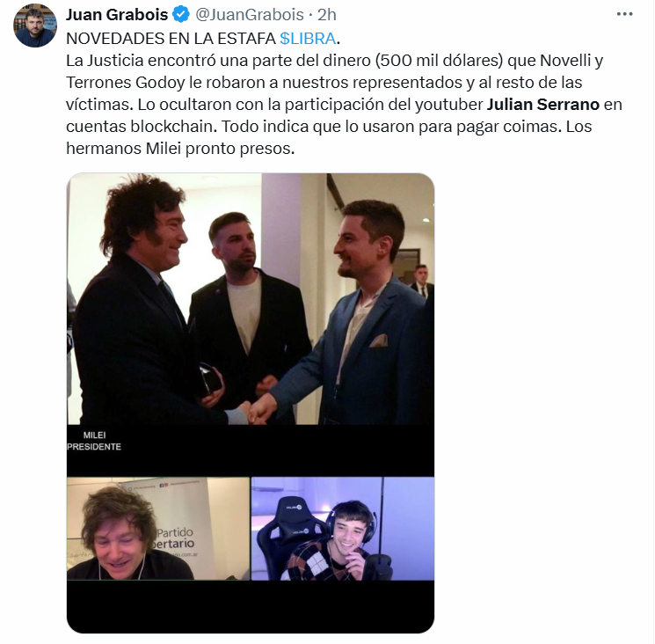Open the @JuanGrabois handle link
The width and height of the screenshot is (655, 644).
[250, 15]
